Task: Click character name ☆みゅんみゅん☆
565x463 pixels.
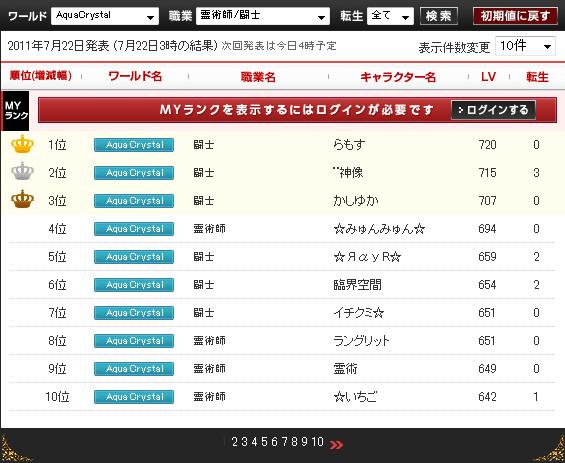Action: pos(379,229)
